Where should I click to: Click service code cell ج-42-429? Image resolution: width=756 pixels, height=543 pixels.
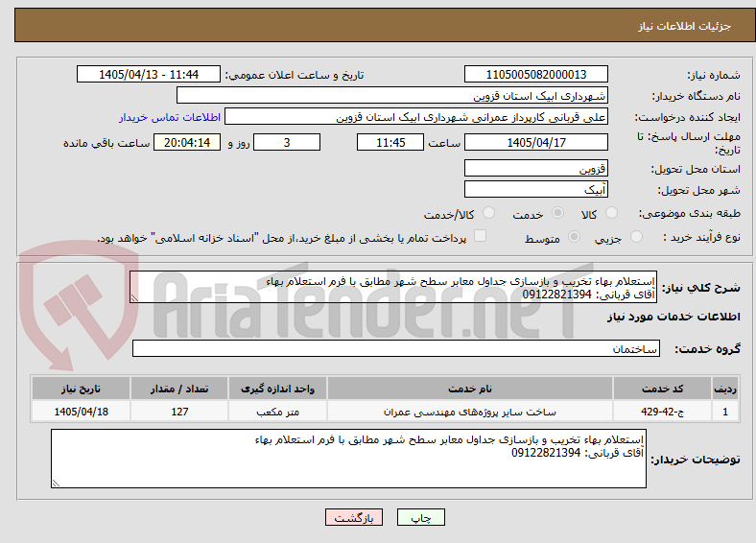click(x=663, y=412)
